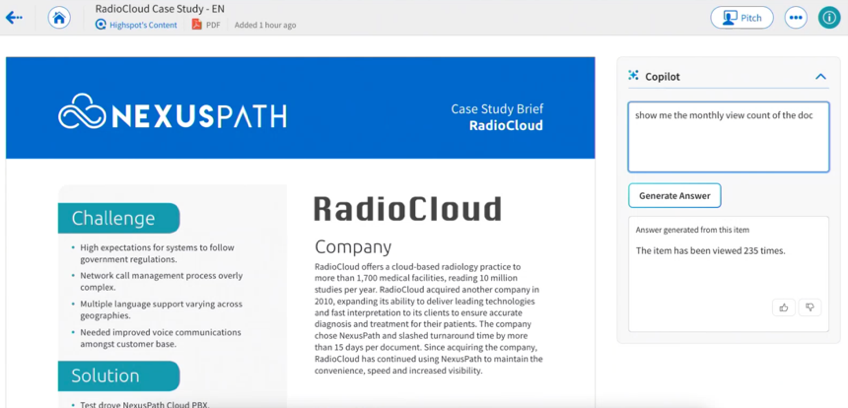The height and width of the screenshot is (408, 848).
Task: Click 'Answer generated from this item' label
Action: point(692,230)
